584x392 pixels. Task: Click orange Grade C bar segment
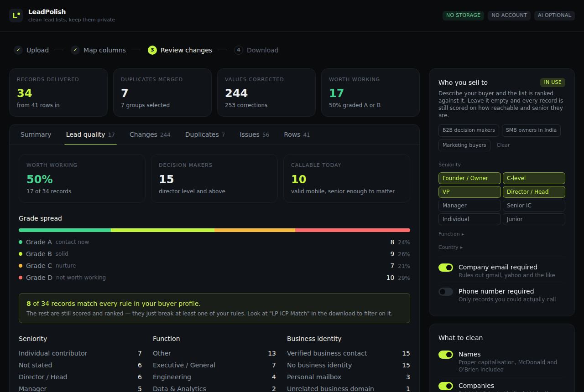point(255,230)
